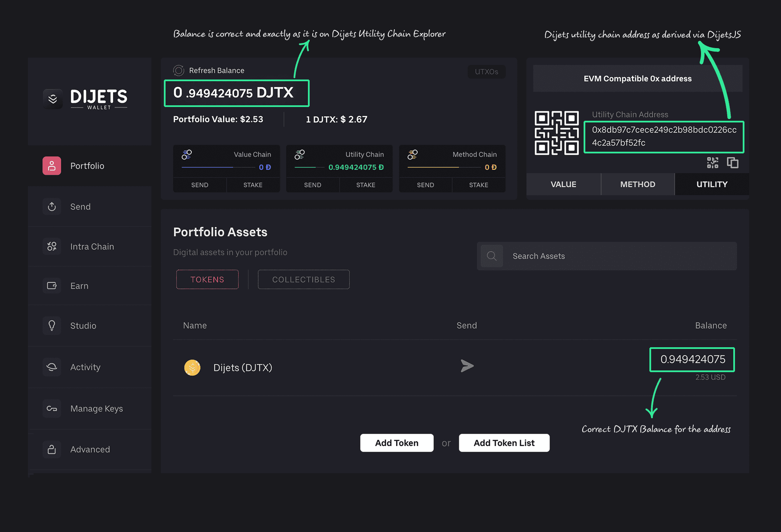Type in the Search Assets field
This screenshot has width=781, height=532.
click(619, 256)
